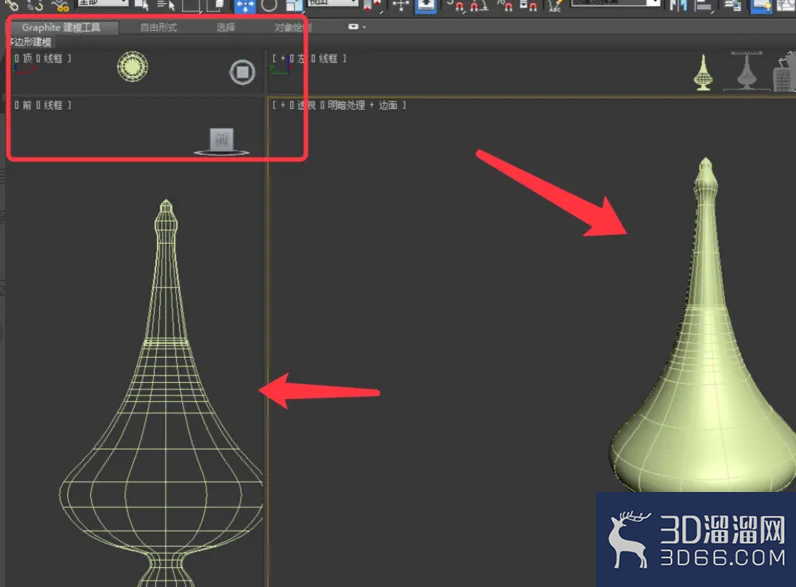Open 线框 shading menu in left viewport

[328, 58]
